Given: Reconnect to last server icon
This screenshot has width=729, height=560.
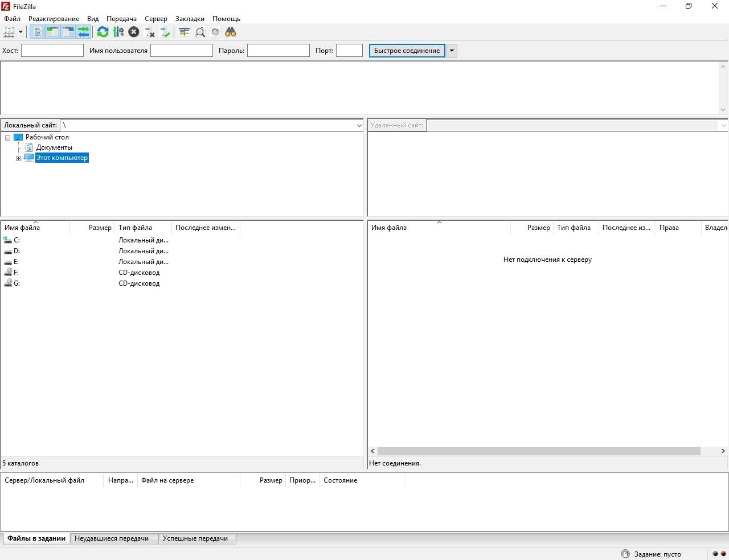Looking at the screenshot, I should pos(165,32).
